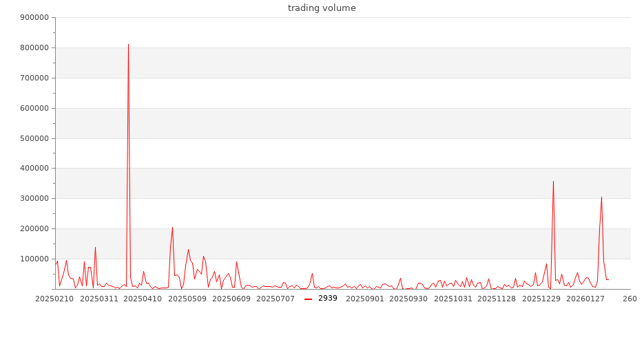The height and width of the screenshot is (344, 644).
Task: Toggle the 2939 series legend label
Action: [328, 299]
